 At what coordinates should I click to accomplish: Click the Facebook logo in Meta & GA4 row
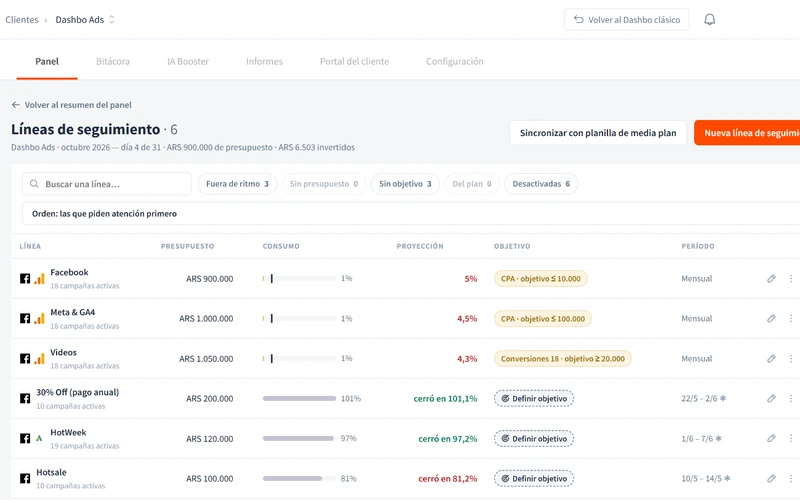(x=25, y=318)
